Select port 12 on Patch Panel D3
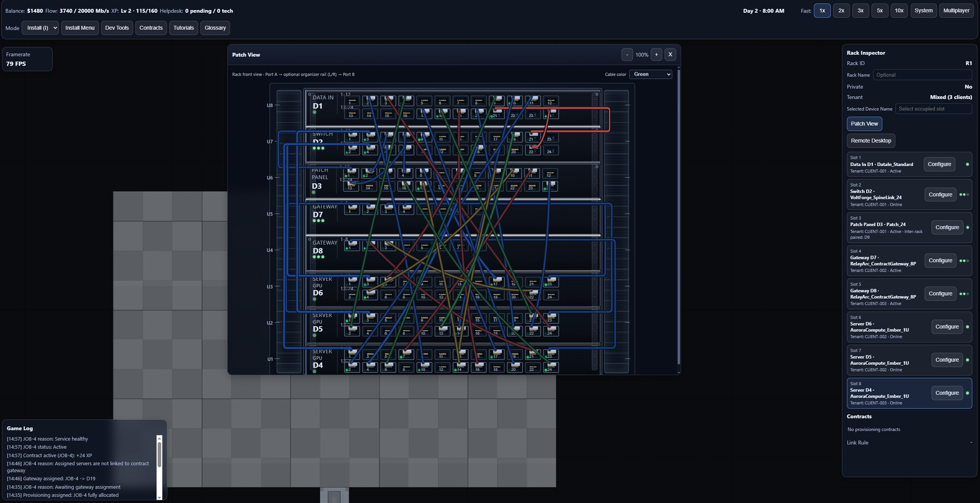The width and height of the screenshot is (980, 503). tap(550, 173)
